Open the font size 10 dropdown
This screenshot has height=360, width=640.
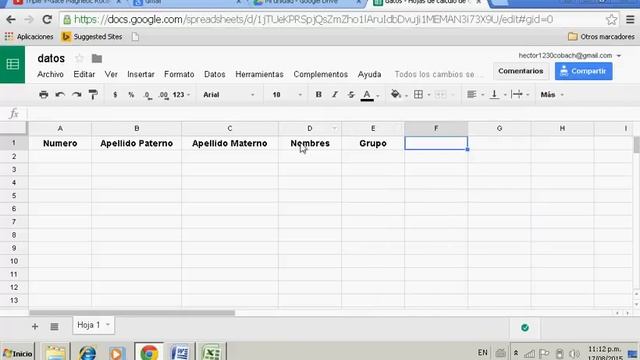287,95
